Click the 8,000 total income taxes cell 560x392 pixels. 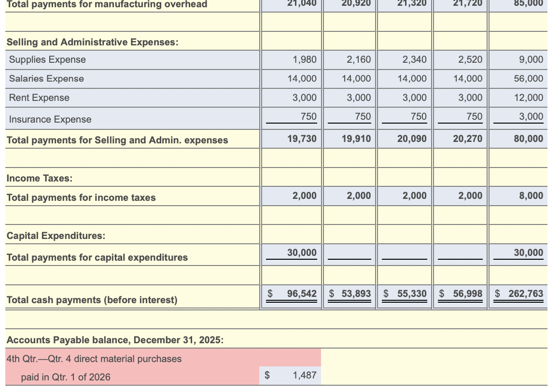click(530, 196)
